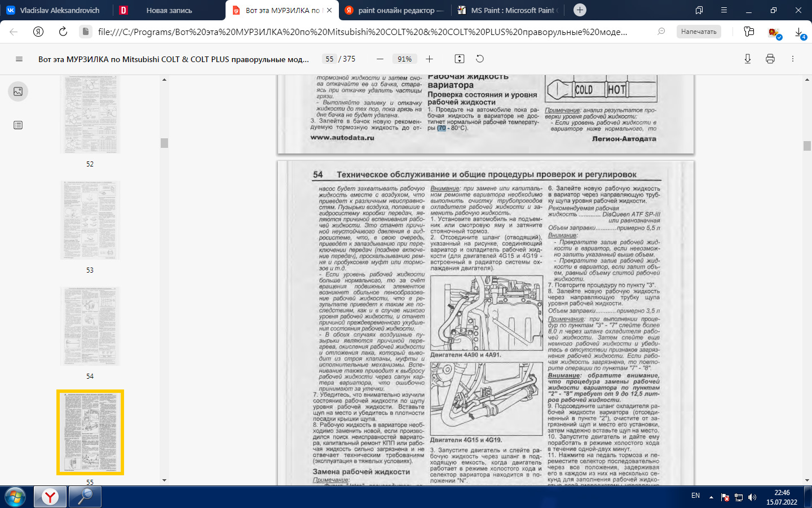Open the new tab with plus button
The width and height of the screenshot is (812, 508).
[580, 10]
